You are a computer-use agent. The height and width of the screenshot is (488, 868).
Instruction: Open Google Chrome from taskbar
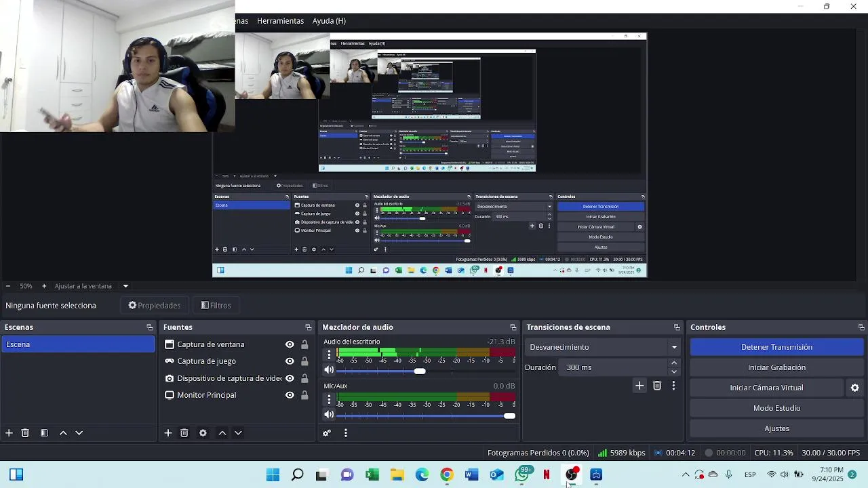(x=446, y=474)
